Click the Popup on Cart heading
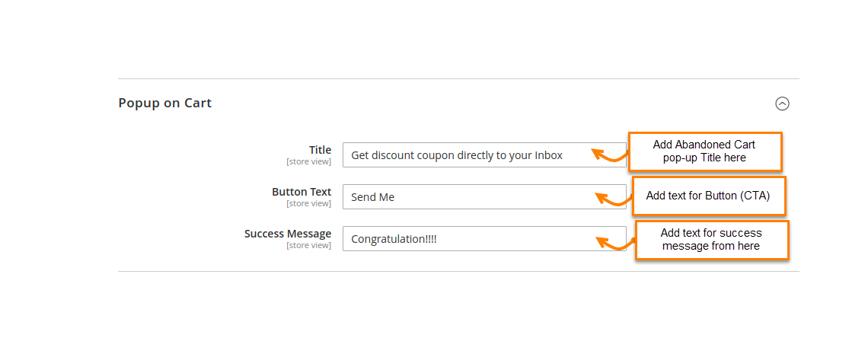Screen dimensions: 868x341 pyautogui.click(x=165, y=103)
